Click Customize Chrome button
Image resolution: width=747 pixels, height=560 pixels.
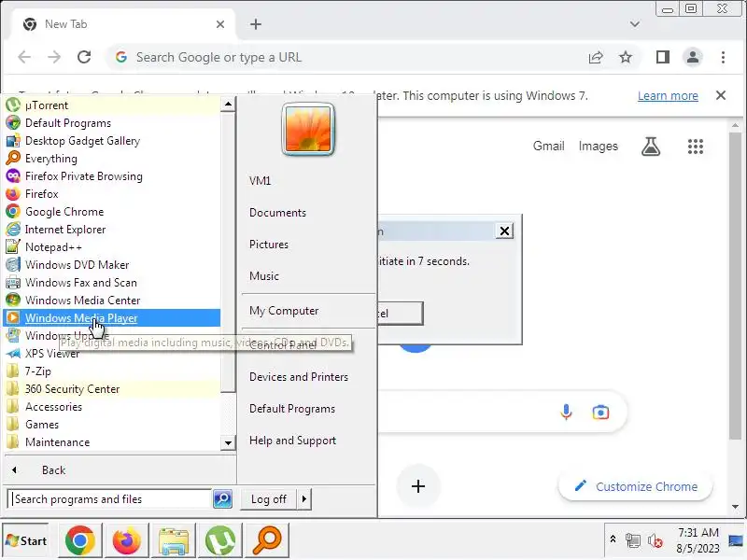pyautogui.click(x=636, y=486)
